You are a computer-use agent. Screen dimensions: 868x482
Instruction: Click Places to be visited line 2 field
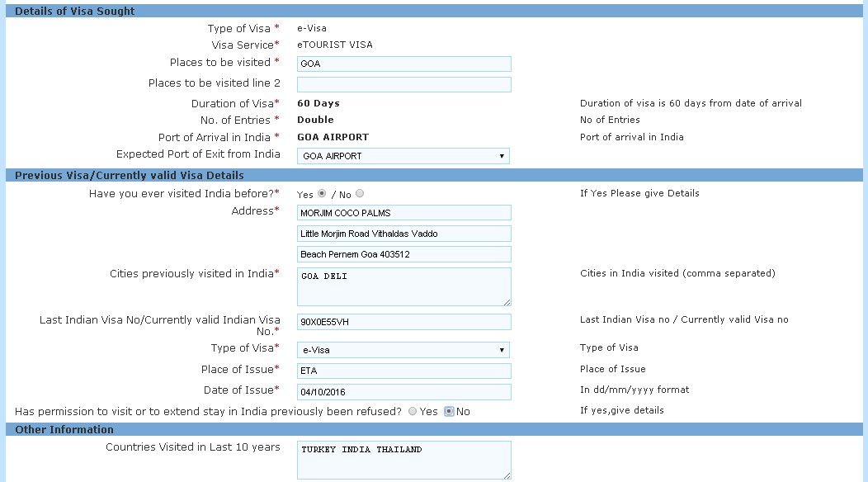(x=403, y=84)
